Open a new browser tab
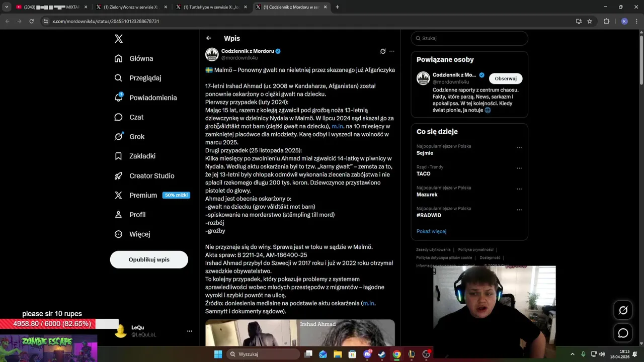 click(x=337, y=7)
